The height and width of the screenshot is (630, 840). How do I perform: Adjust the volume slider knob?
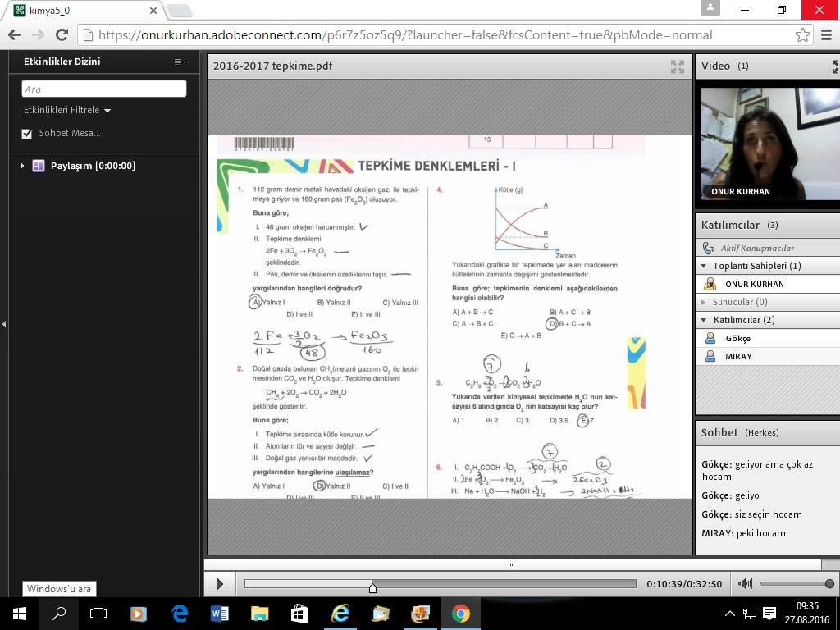point(830,583)
